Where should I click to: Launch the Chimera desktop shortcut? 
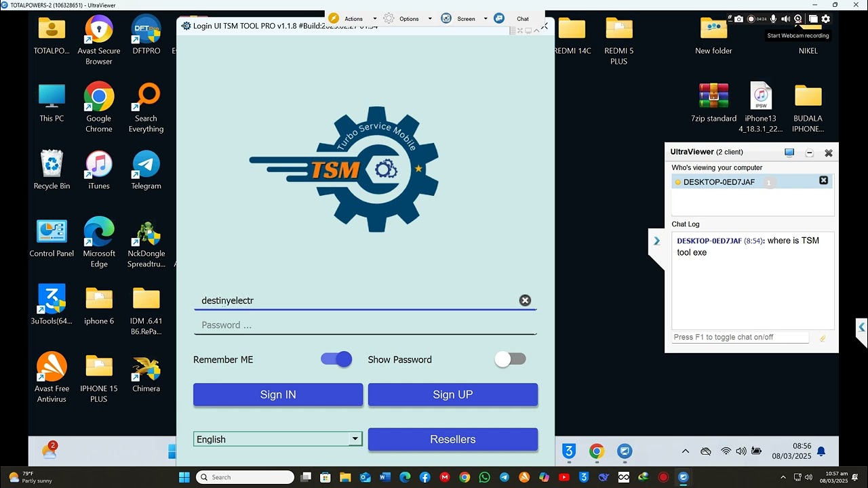coord(146,373)
